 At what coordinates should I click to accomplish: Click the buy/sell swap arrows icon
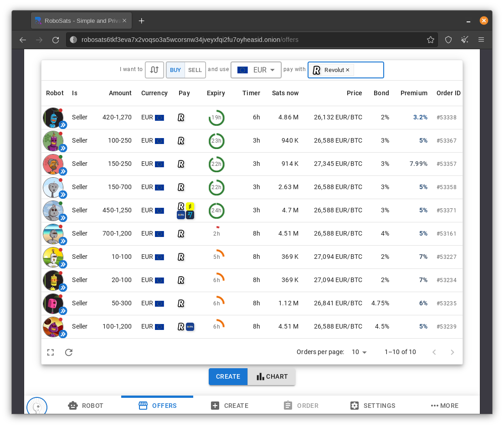click(154, 70)
